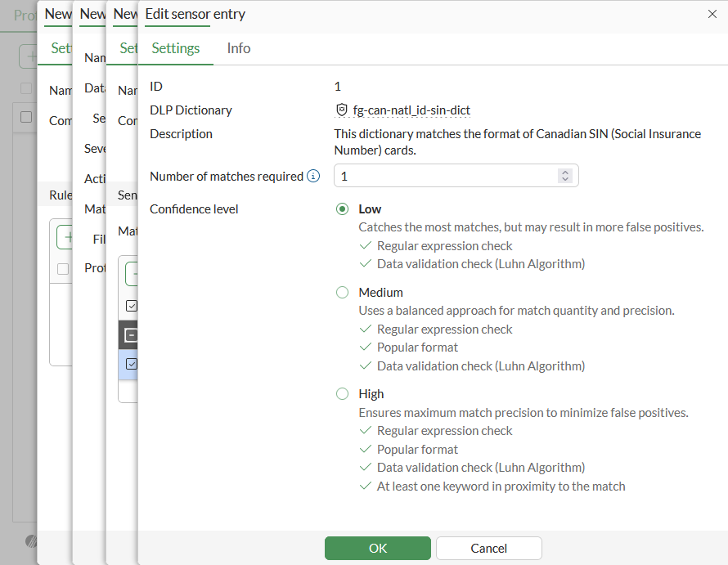Click the checkmark beside Popular format under Medium
This screenshot has height=565, width=728.
point(366,347)
